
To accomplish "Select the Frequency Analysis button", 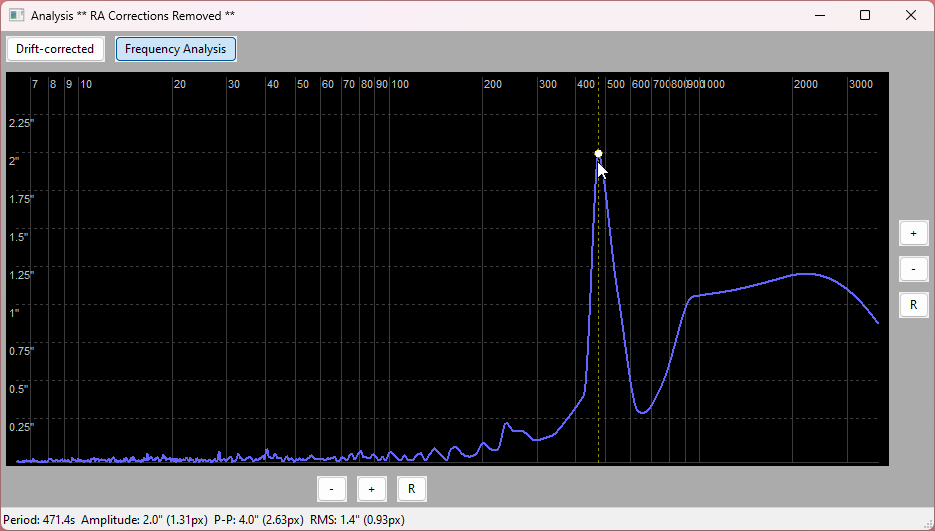I will click(175, 49).
